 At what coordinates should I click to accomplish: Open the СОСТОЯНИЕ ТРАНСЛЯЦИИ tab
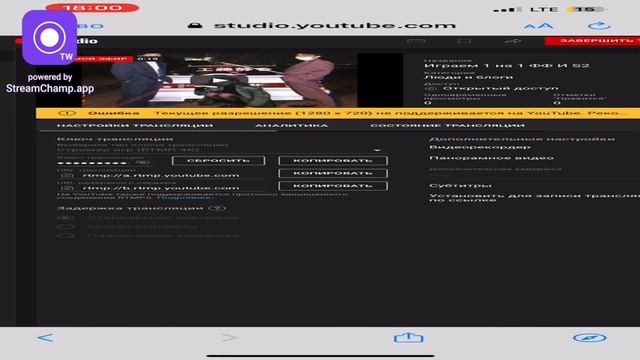click(x=447, y=125)
